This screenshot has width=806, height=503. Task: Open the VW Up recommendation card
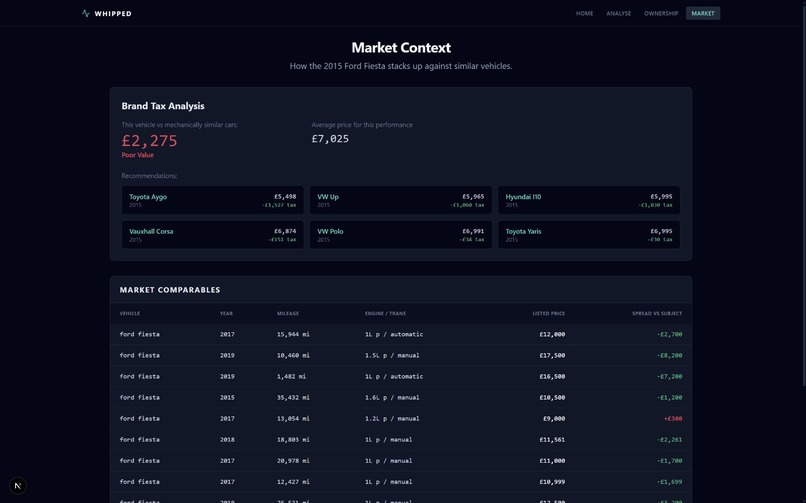400,200
